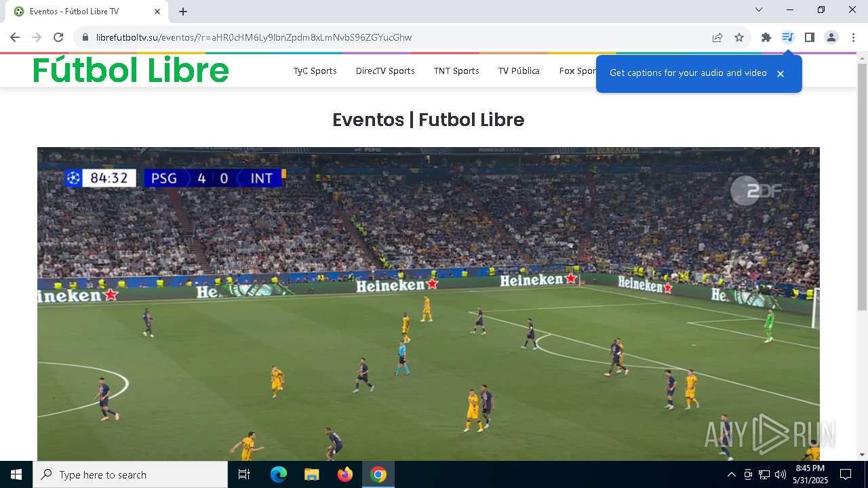Click the browser forward arrow

point(37,37)
